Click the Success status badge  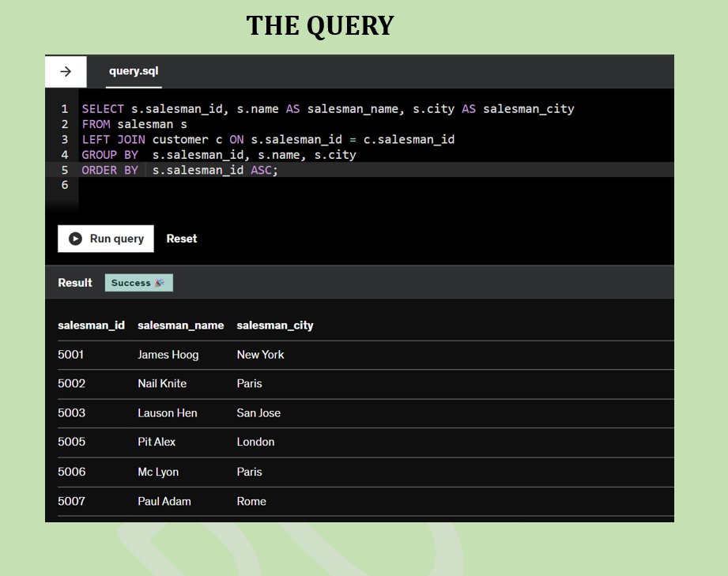(x=139, y=283)
